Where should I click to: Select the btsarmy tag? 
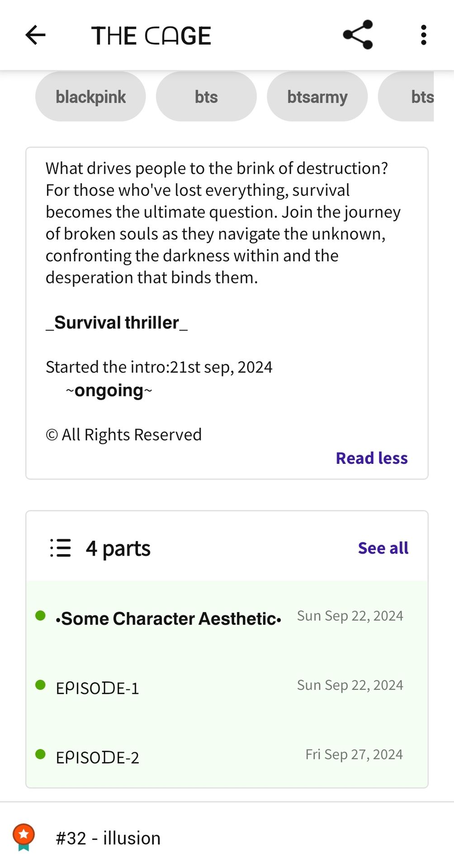click(x=317, y=97)
